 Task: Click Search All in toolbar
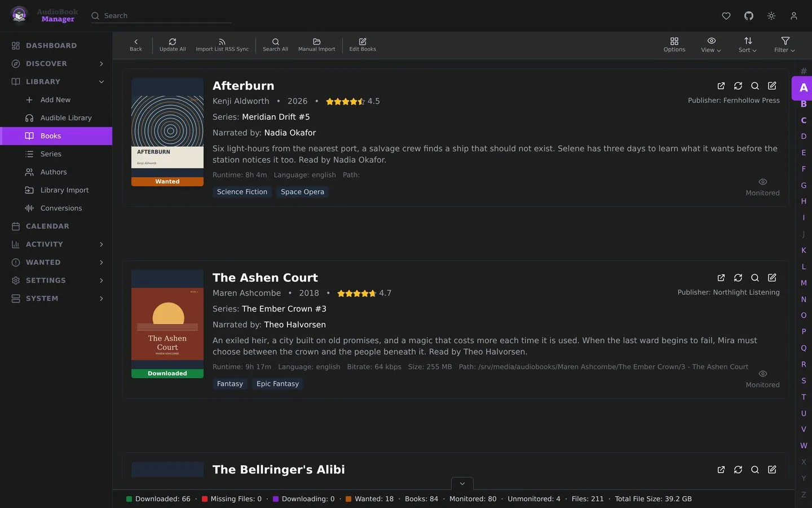[275, 45]
